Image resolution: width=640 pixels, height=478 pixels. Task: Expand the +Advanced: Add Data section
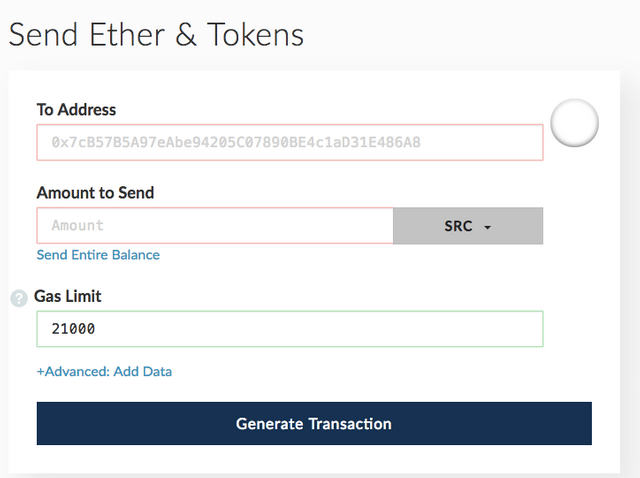[x=104, y=371]
